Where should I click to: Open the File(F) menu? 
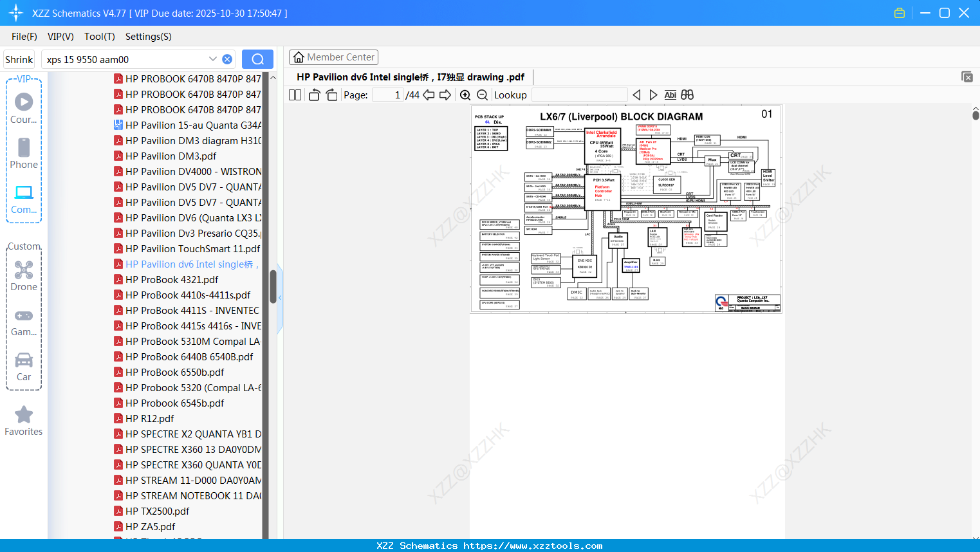[24, 37]
